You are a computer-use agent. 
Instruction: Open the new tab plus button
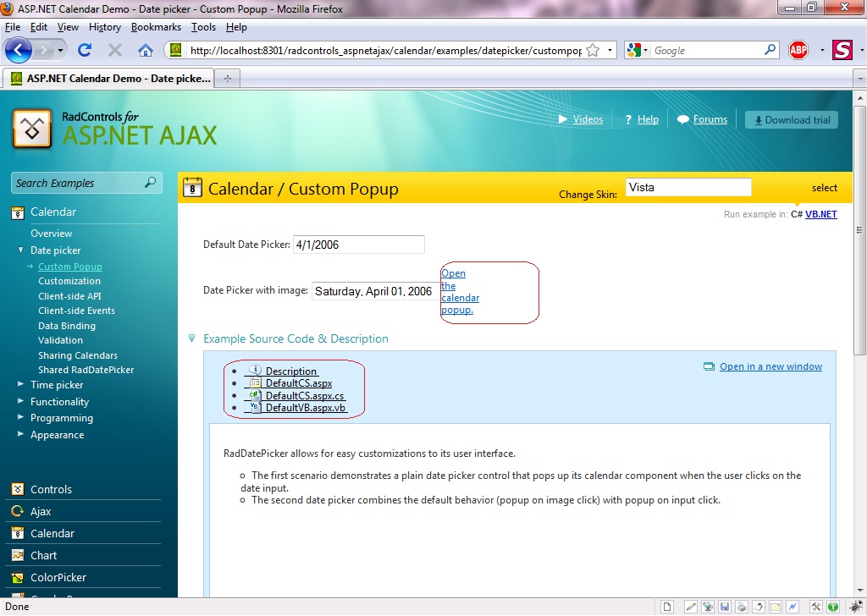(x=227, y=79)
